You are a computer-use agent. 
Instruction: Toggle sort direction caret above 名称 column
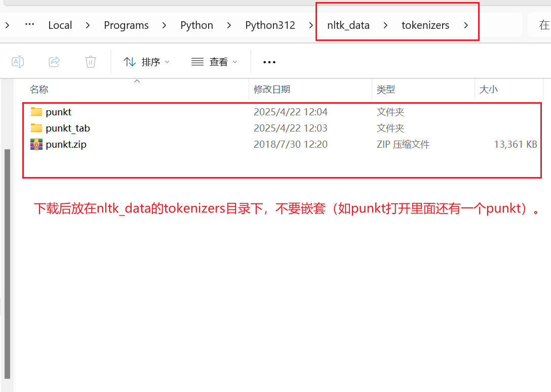click(x=136, y=80)
